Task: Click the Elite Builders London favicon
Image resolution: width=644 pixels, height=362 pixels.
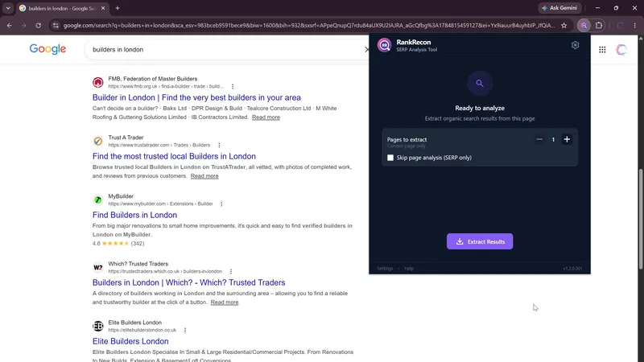Action: (x=97, y=327)
